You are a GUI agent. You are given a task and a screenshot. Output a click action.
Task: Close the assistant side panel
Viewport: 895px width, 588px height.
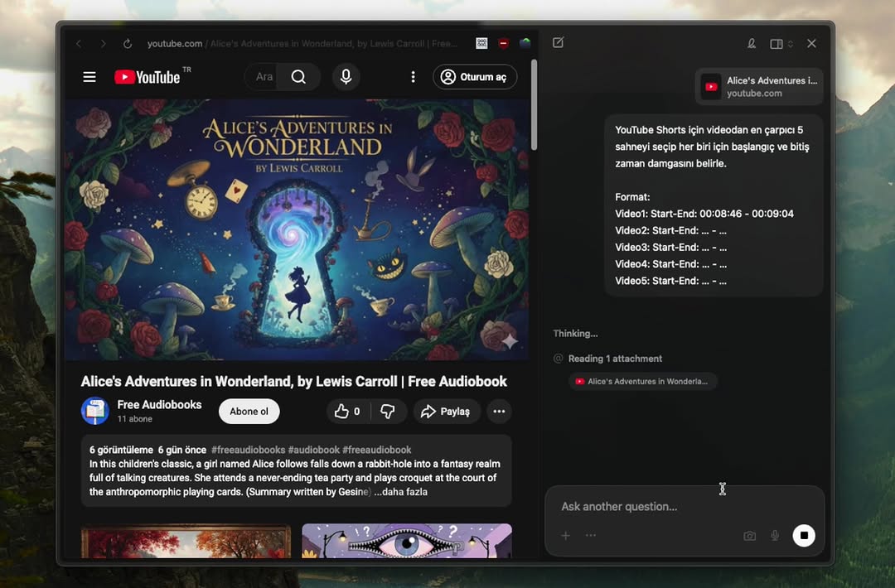(811, 43)
